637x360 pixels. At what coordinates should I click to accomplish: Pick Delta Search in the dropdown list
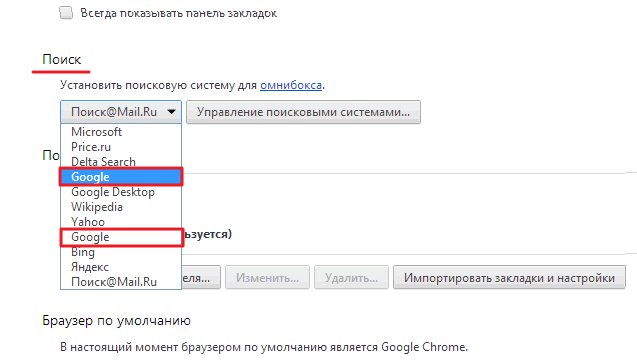coord(121,162)
